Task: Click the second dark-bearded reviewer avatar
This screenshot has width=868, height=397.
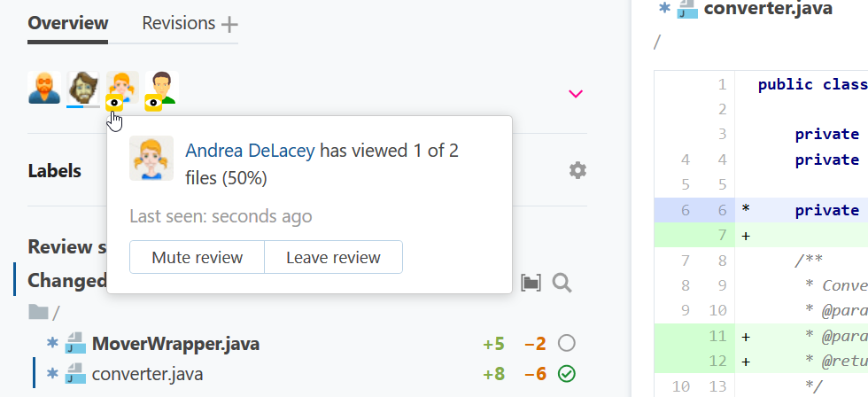Action: coord(83,88)
